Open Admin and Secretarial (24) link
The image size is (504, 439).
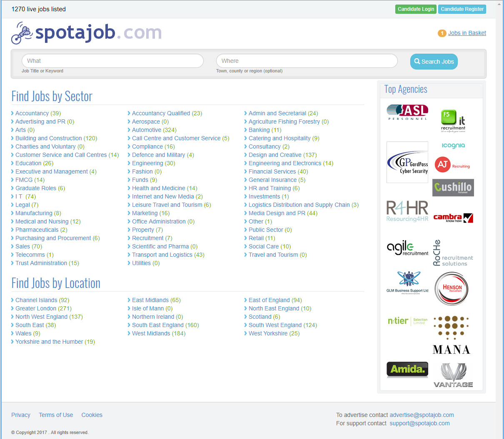pyautogui.click(x=283, y=113)
